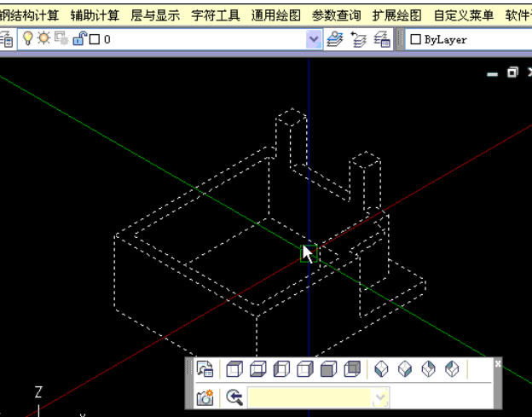Switch to Front view

click(x=328, y=369)
